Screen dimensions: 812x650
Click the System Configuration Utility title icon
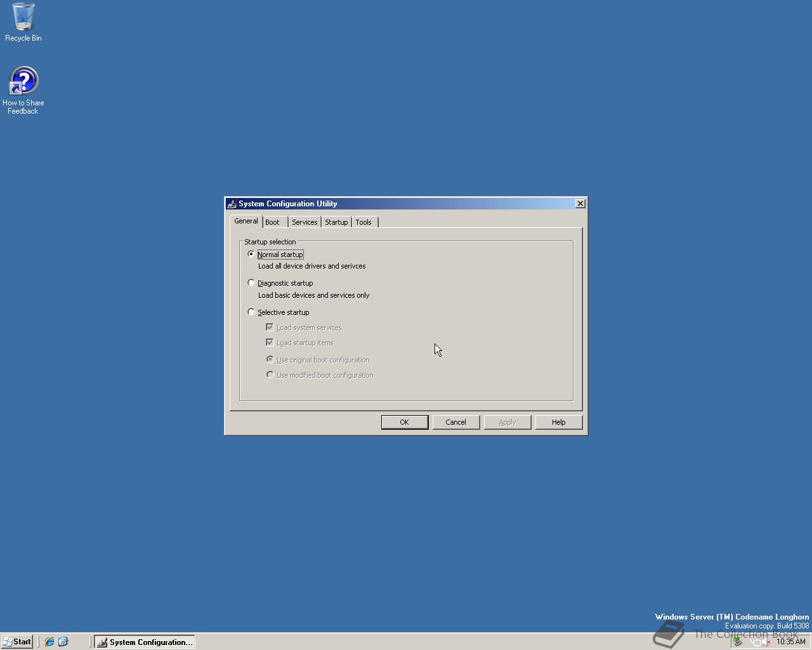click(x=232, y=204)
